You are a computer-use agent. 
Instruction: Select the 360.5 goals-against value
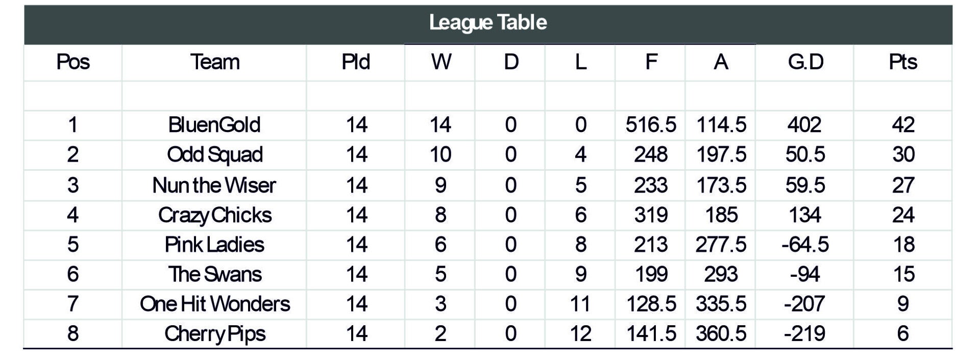pyautogui.click(x=721, y=334)
